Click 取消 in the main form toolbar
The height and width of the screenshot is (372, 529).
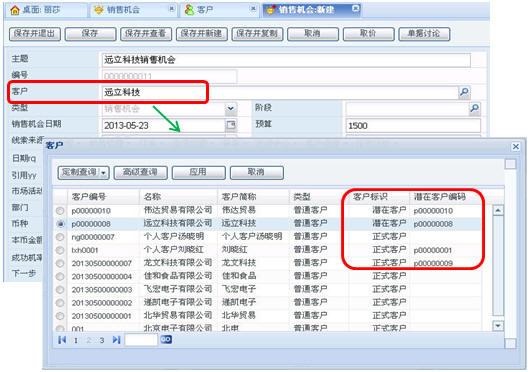(313, 34)
